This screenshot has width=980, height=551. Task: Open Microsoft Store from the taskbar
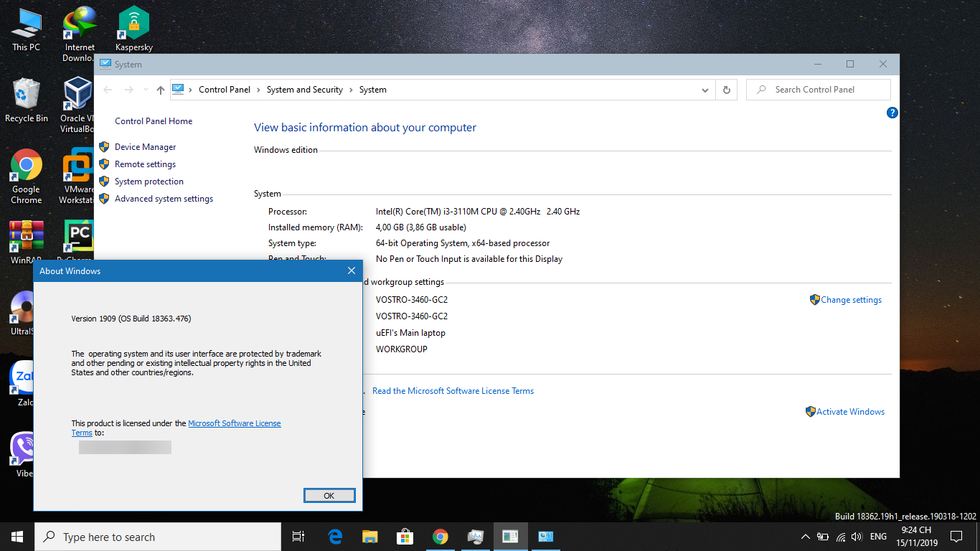[x=405, y=537]
